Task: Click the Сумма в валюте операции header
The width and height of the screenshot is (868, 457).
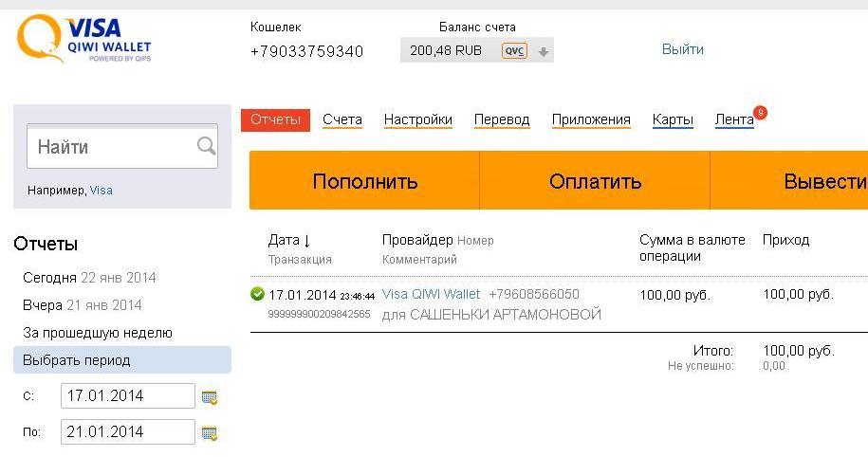Action: click(692, 247)
